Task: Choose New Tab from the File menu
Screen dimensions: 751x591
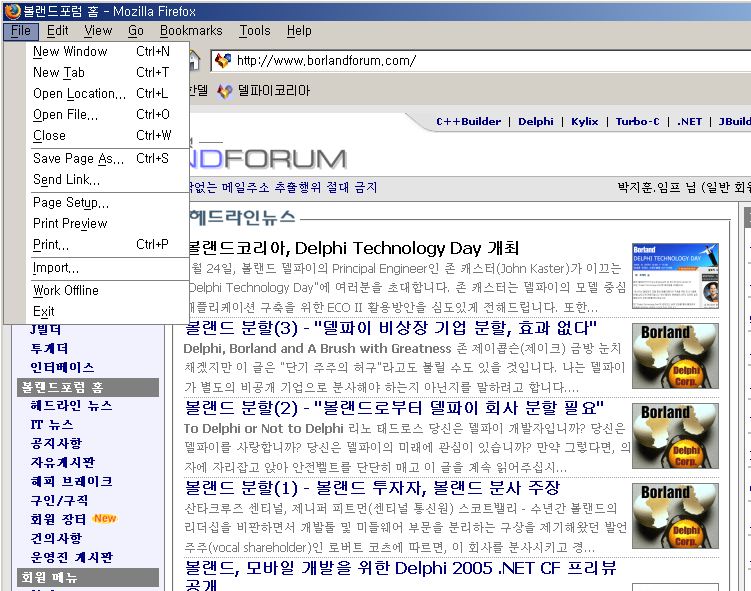Action: coord(59,73)
